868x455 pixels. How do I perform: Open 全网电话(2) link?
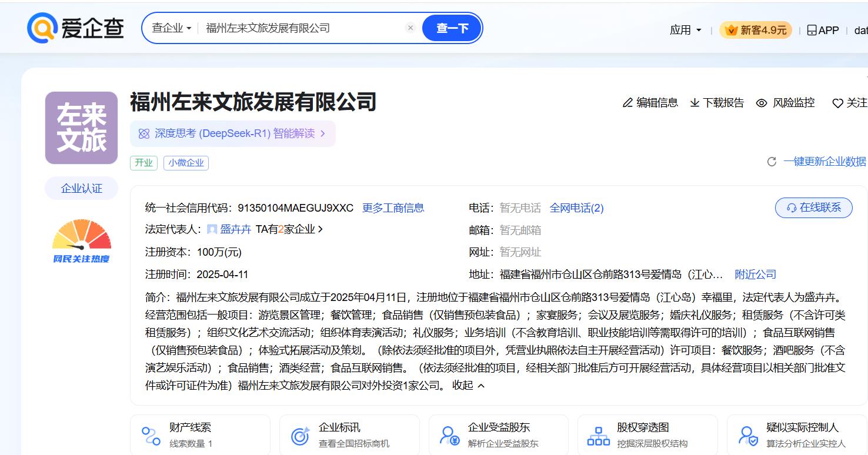coord(576,208)
